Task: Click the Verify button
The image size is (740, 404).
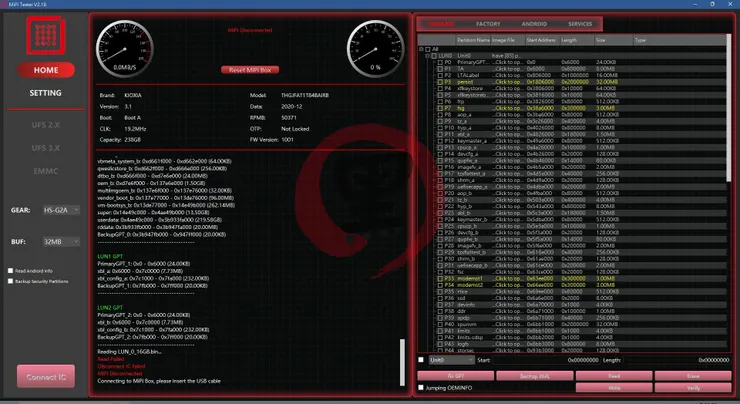Action: click(693, 387)
